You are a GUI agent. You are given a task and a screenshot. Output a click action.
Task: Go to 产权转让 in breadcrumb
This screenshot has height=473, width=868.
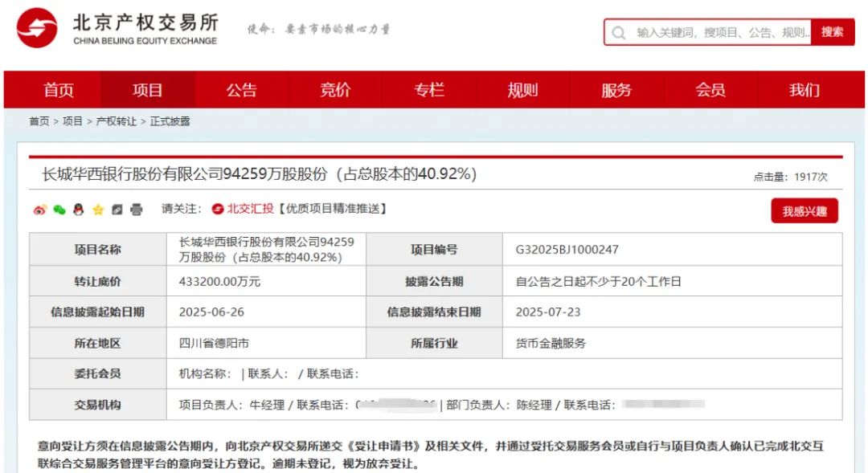[117, 121]
